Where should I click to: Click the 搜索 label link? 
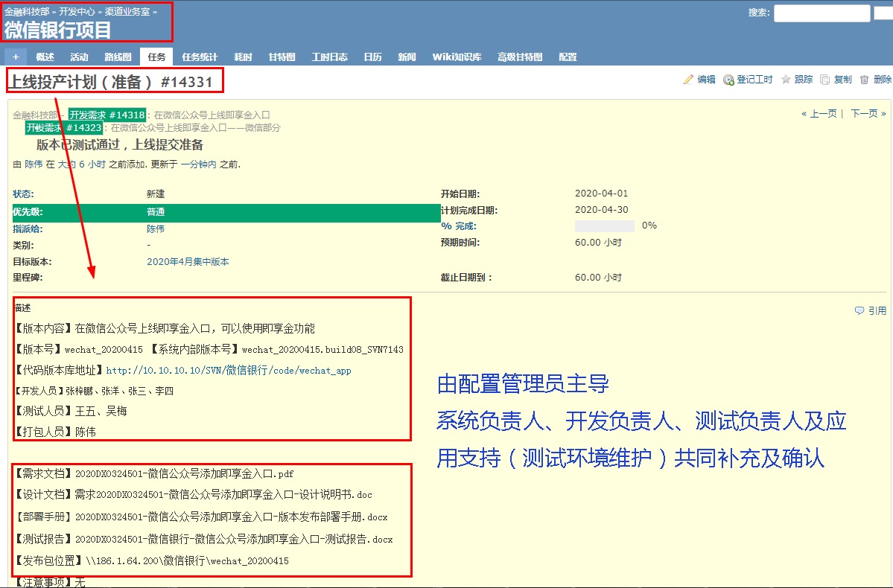pos(759,13)
